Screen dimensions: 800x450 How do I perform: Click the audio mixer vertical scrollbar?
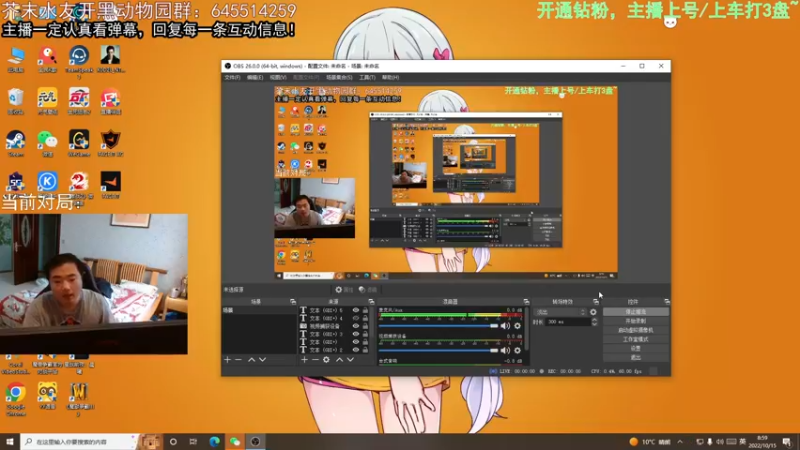(526, 329)
